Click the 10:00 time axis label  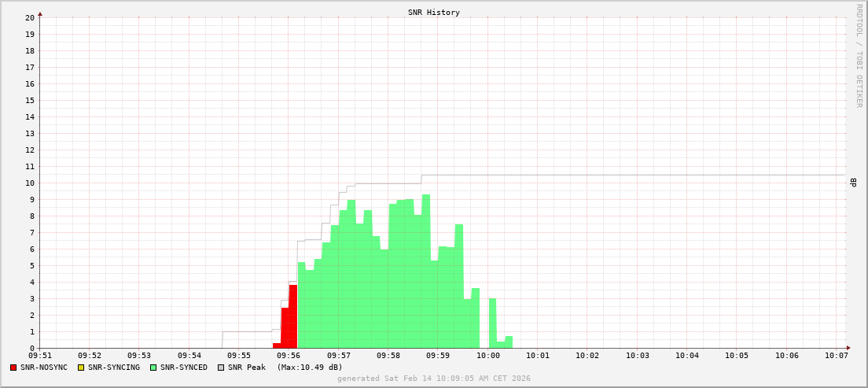487,356
